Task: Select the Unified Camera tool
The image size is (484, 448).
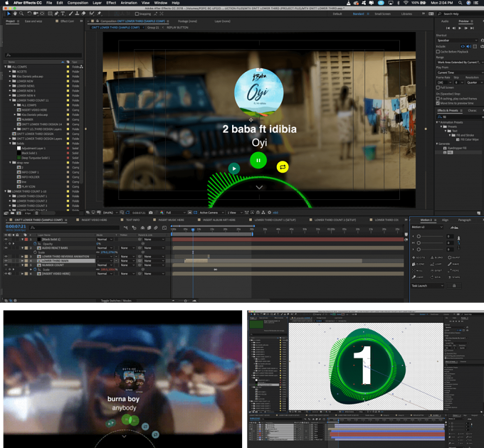Action: [36, 14]
